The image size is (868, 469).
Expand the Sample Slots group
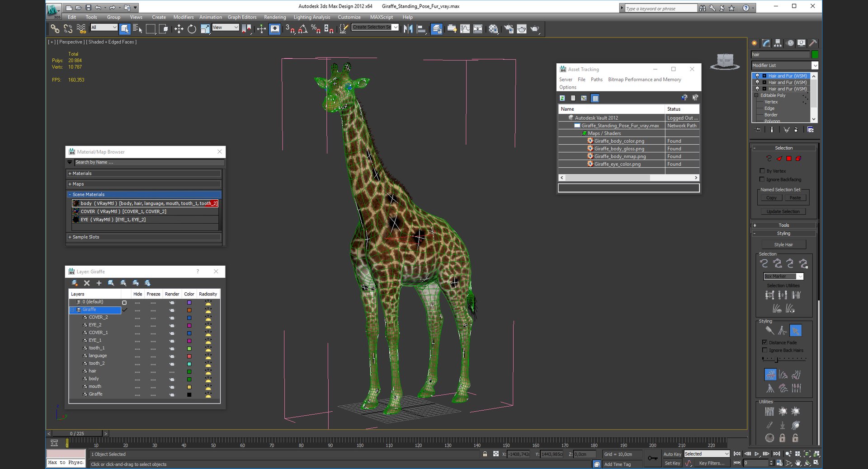(144, 237)
